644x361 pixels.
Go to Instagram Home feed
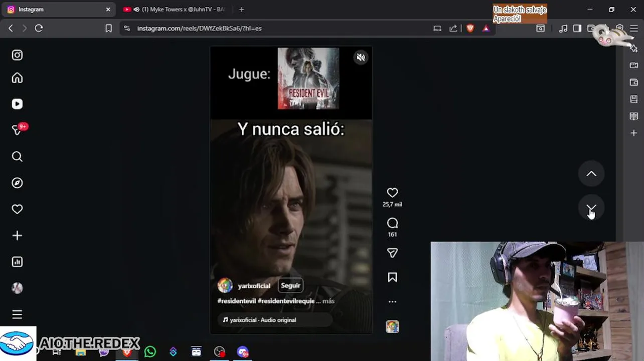17,78
